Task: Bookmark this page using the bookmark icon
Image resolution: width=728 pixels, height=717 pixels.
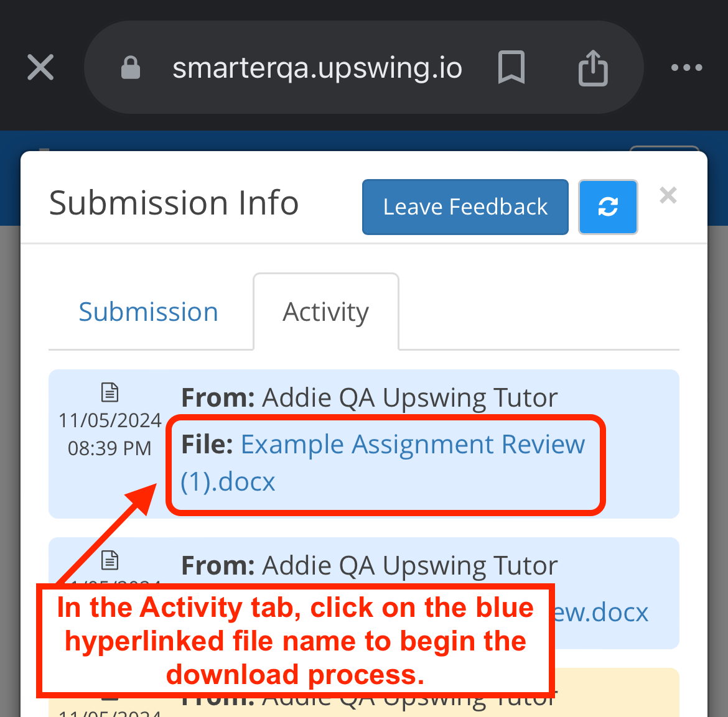Action: [x=511, y=67]
